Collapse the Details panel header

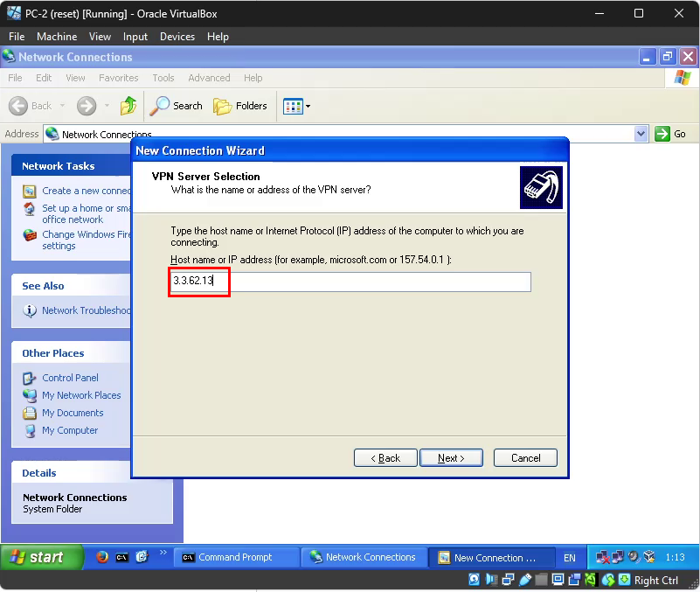[x=72, y=473]
